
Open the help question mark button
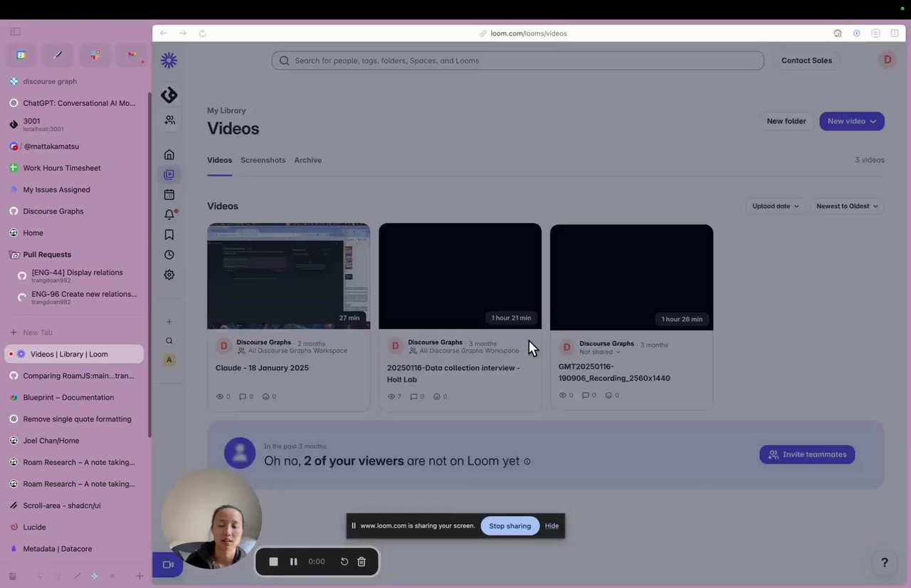[885, 563]
